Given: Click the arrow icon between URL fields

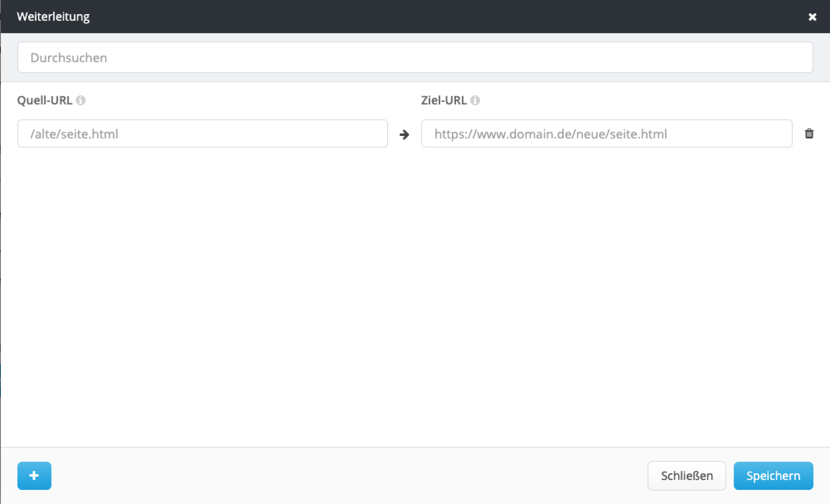Looking at the screenshot, I should 404,134.
